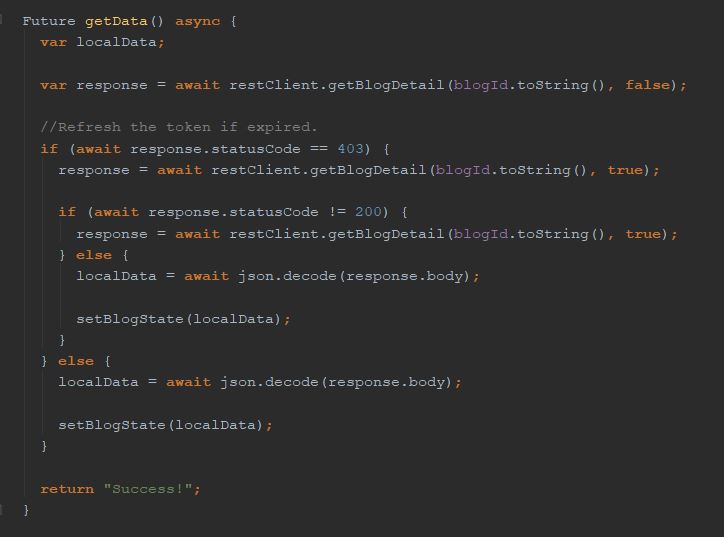Click the Future return type keyword
724x537 pixels.
(x=49, y=21)
